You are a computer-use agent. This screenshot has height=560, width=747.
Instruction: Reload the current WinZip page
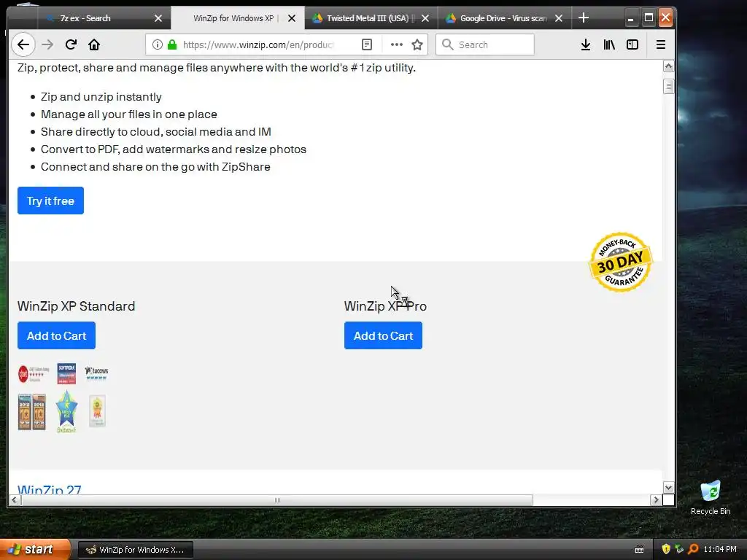click(x=71, y=44)
